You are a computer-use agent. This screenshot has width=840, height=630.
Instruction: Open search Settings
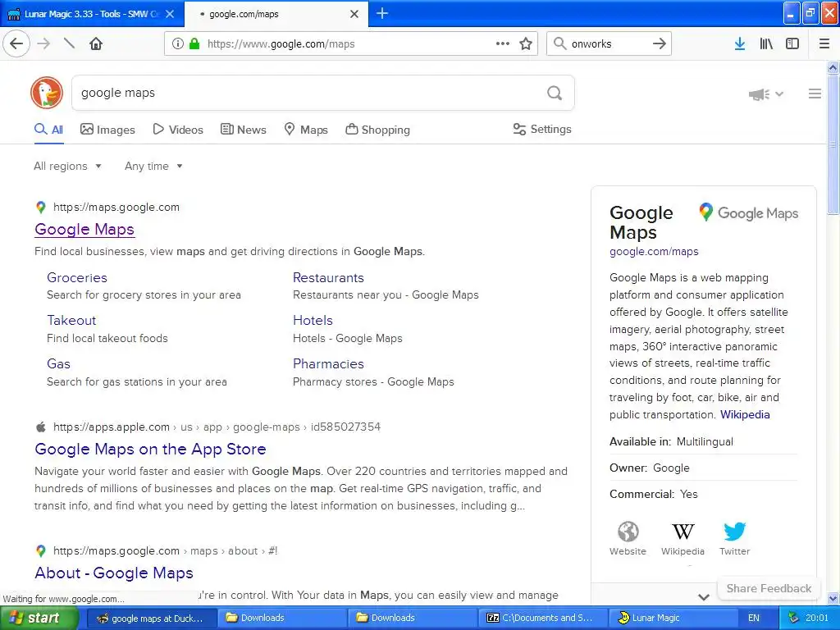click(x=542, y=129)
